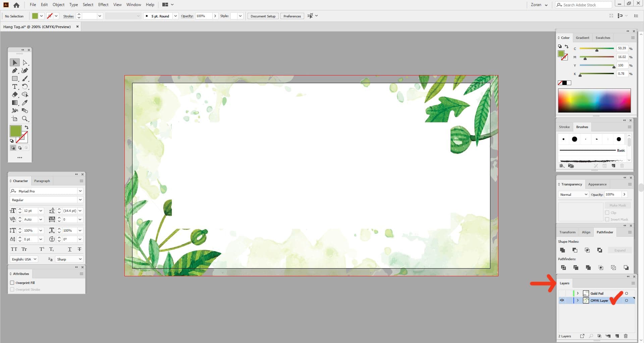Enable the Overprint Fill checkbox

[12, 283]
